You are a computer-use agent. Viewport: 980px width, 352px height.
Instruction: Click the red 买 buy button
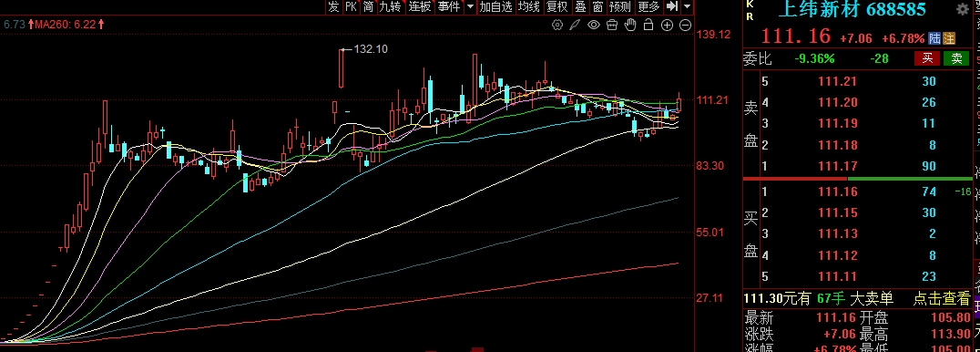pyautogui.click(x=928, y=59)
